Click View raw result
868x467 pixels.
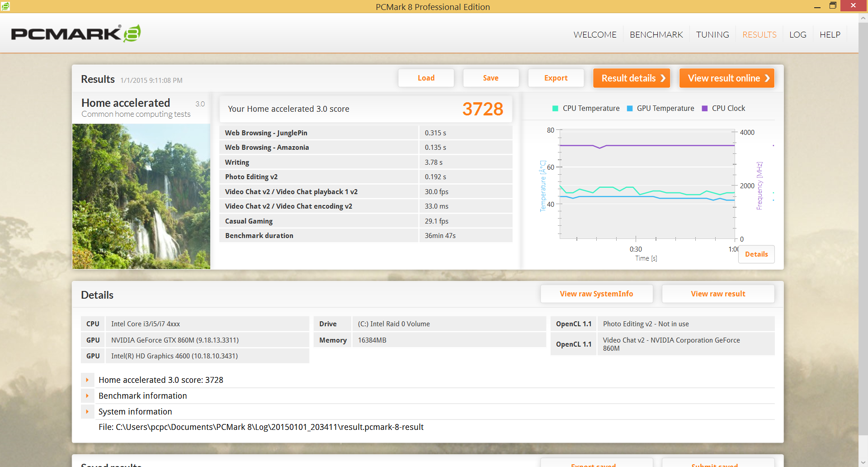pos(718,294)
